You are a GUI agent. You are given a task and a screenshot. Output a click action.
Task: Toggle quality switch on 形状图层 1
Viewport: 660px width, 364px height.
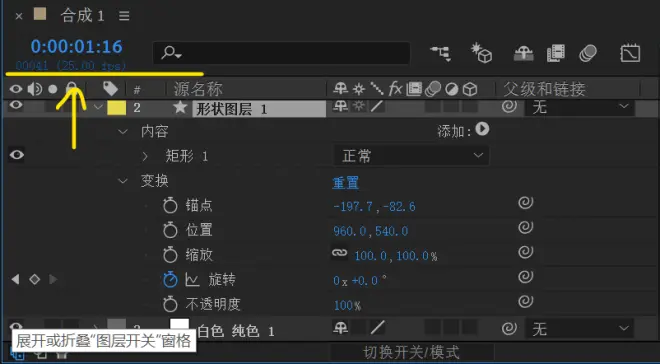point(377,107)
